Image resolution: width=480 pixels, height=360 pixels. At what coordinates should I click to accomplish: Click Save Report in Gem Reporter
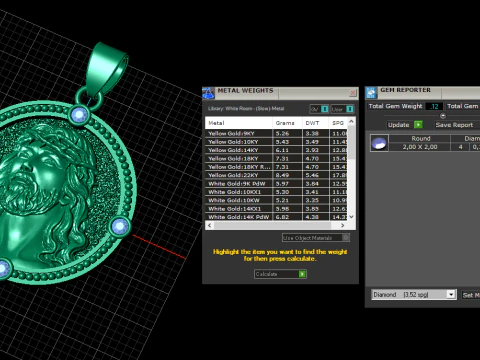point(454,125)
